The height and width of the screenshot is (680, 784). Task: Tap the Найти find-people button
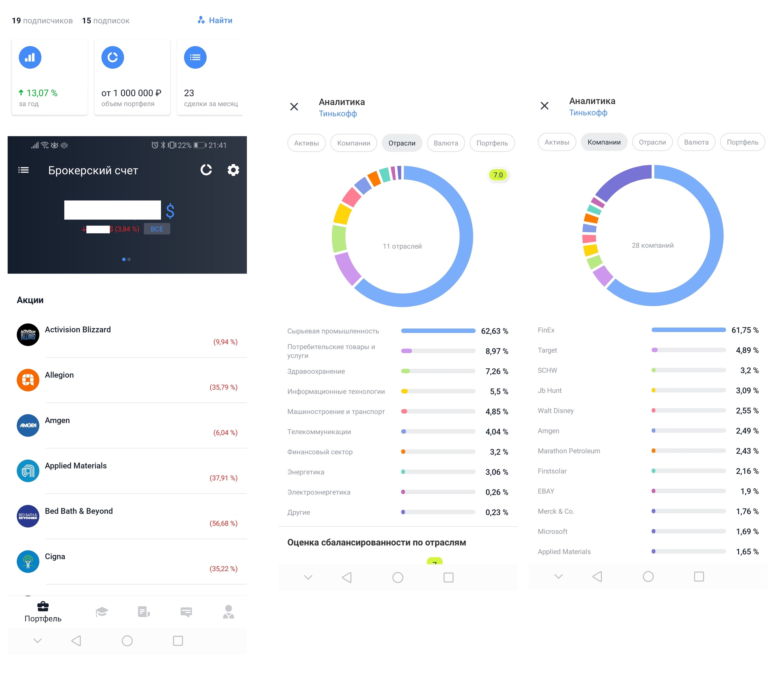coord(215,20)
